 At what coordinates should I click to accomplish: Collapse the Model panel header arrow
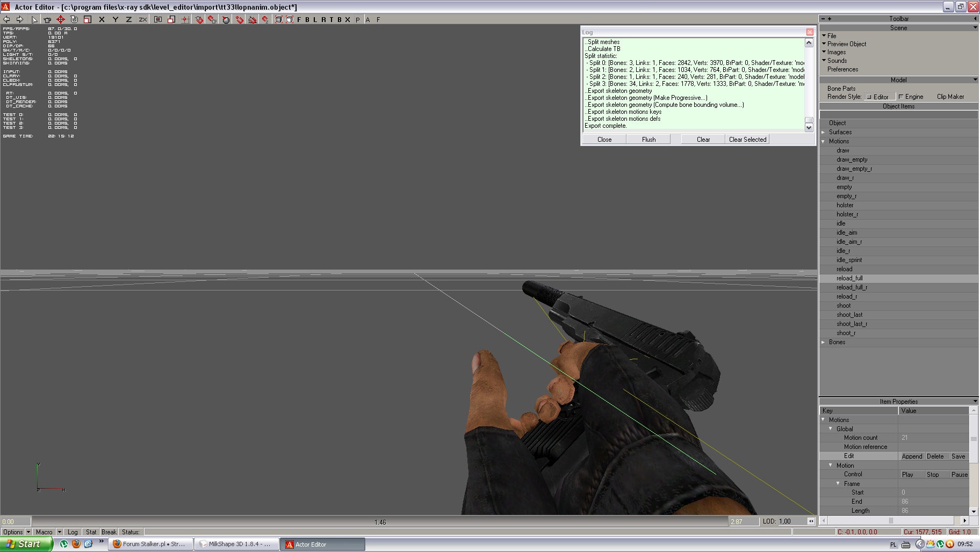tap(975, 80)
